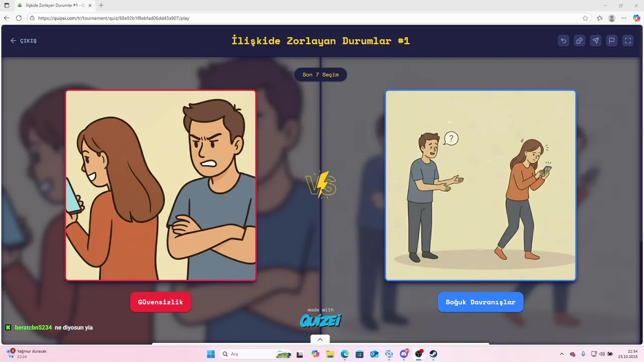Select the angry couple picture on left
Screen dimensions: 644x362
pos(160,185)
